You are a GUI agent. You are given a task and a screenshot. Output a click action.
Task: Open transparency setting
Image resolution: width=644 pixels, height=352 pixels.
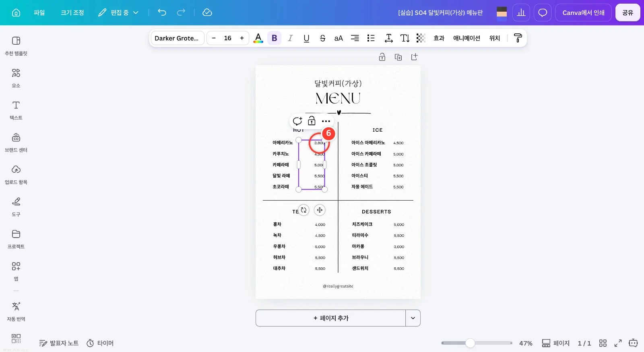click(x=421, y=38)
